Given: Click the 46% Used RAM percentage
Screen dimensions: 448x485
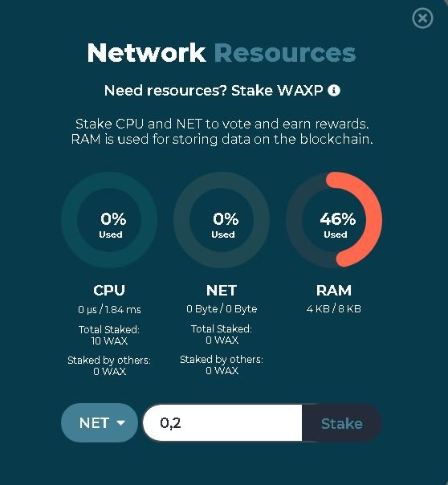Looking at the screenshot, I should pos(337,225).
